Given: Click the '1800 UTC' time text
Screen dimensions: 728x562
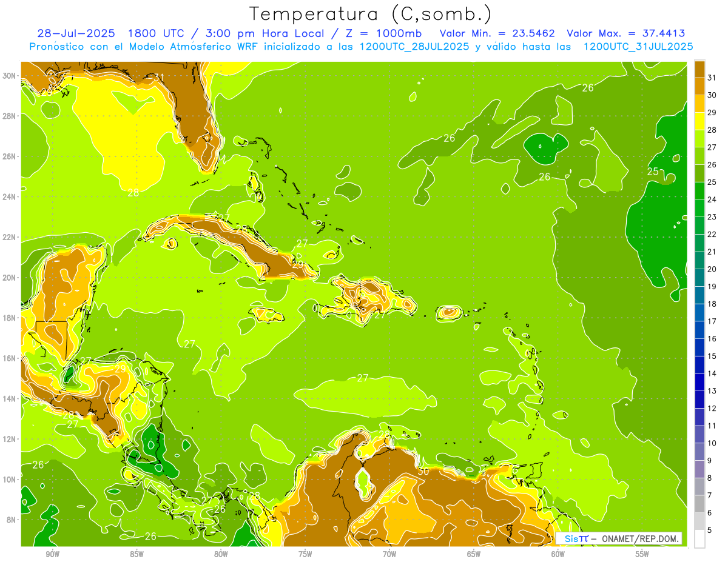Looking at the screenshot, I should pos(158,33).
